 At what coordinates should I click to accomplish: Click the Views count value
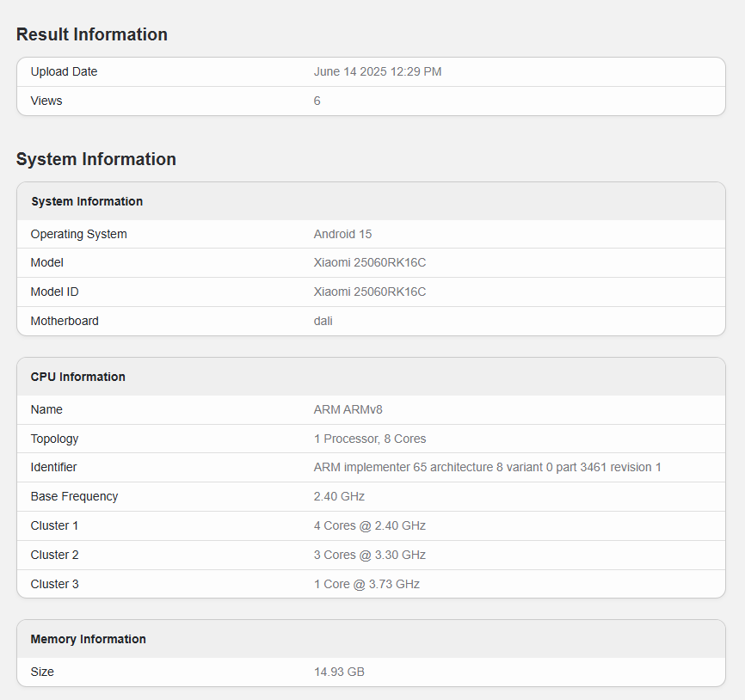pyautogui.click(x=317, y=101)
